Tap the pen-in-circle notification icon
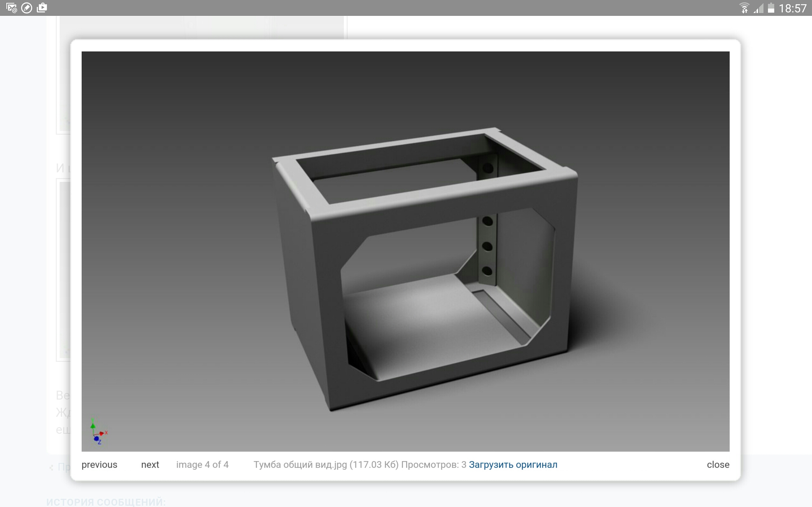 click(x=27, y=8)
